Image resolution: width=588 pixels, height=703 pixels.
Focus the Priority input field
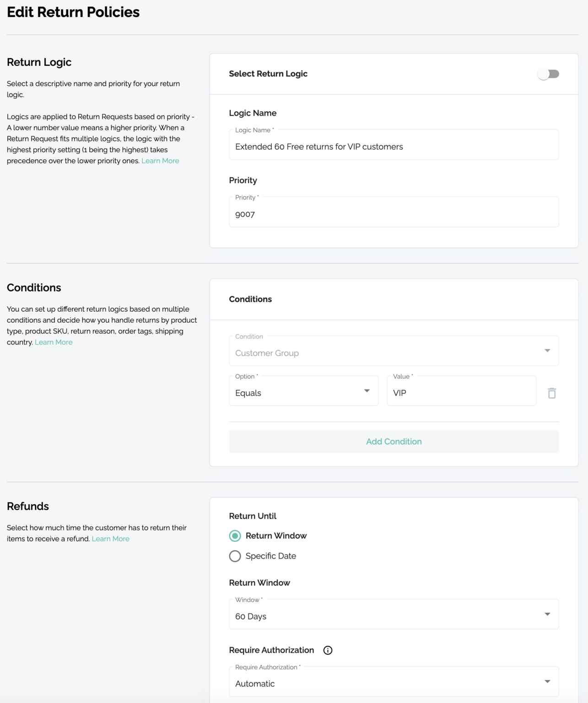(x=394, y=214)
